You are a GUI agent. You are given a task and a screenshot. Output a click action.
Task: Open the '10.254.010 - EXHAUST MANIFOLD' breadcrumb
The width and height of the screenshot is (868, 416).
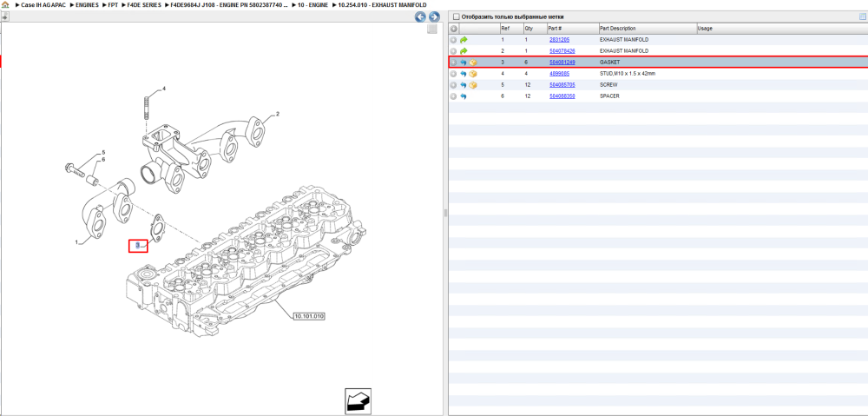[382, 4]
